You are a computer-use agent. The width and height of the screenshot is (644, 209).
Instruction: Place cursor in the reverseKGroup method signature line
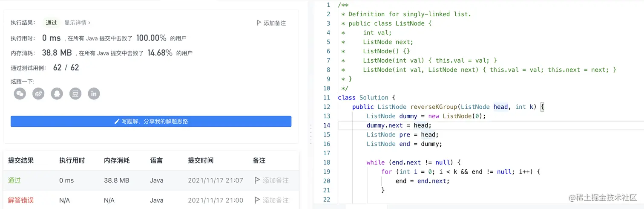pos(448,107)
